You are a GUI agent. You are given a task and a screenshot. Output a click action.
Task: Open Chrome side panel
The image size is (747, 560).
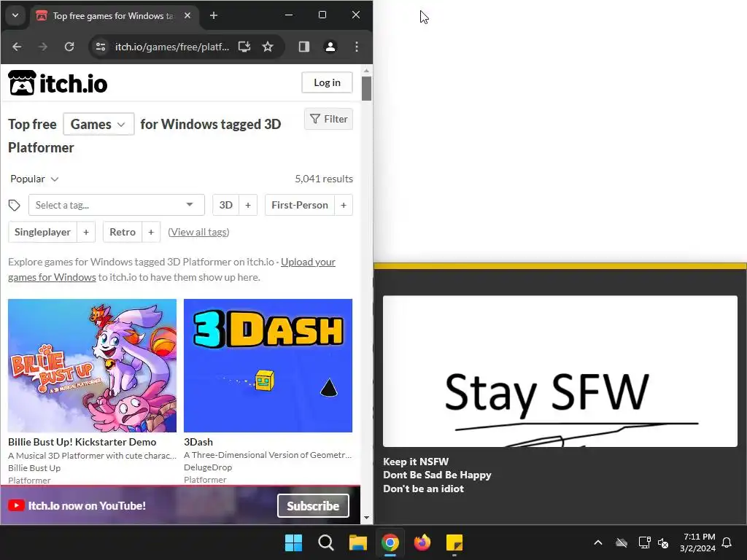(304, 47)
